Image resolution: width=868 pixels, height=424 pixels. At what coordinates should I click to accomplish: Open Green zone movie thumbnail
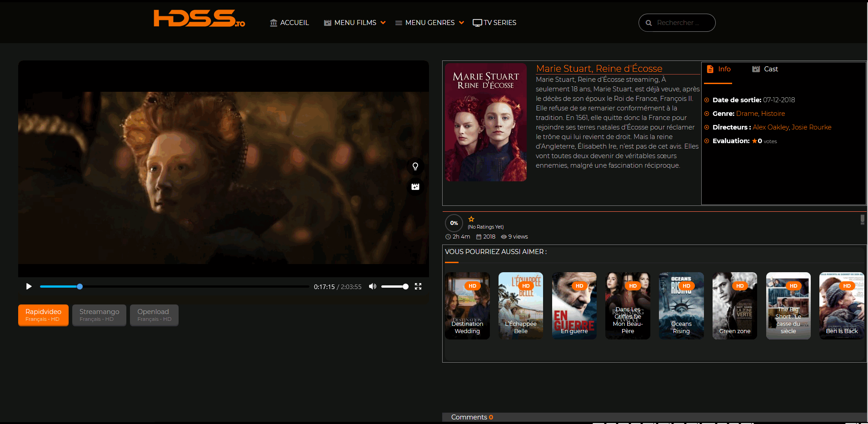(x=735, y=306)
